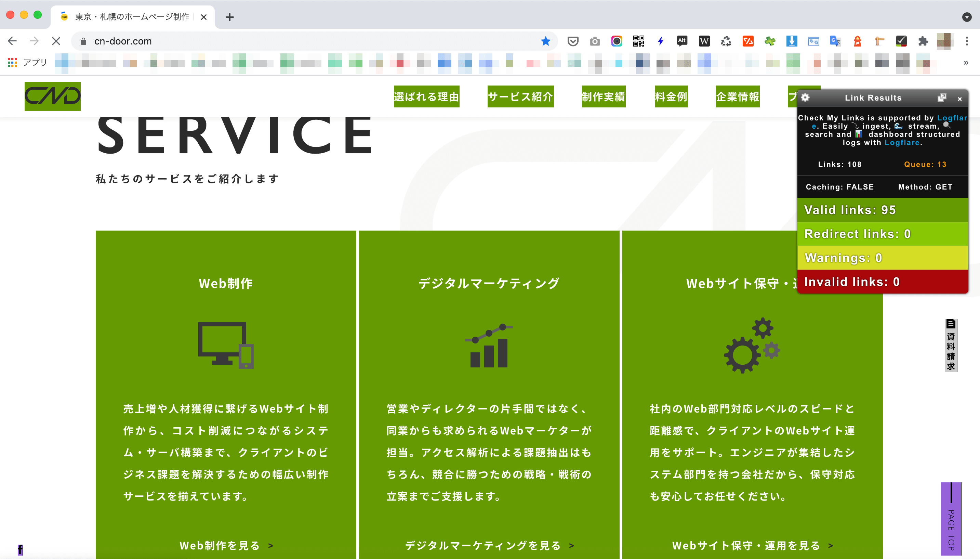This screenshot has width=980, height=559.
Task: Pop out the Link Results panel
Action: [942, 97]
